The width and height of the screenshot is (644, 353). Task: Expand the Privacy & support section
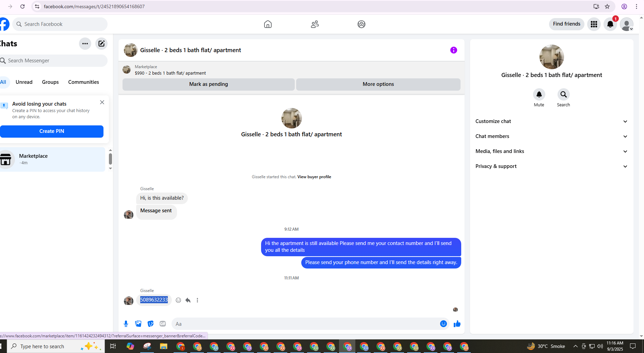(x=551, y=166)
